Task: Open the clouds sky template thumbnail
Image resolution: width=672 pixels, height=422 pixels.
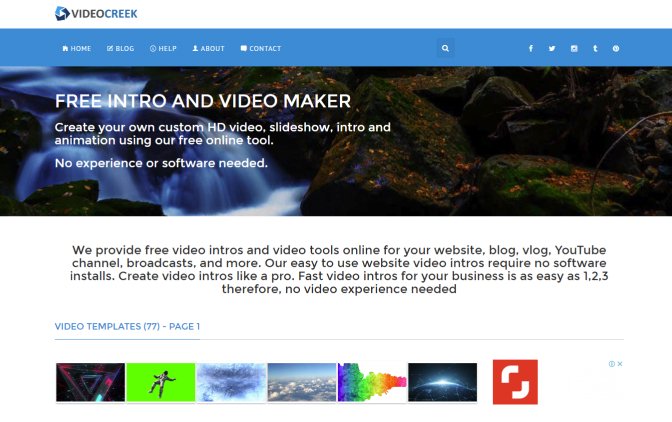Action: (302, 382)
